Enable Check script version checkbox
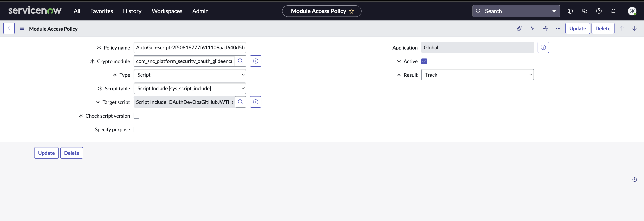644x221 pixels. 136,116
